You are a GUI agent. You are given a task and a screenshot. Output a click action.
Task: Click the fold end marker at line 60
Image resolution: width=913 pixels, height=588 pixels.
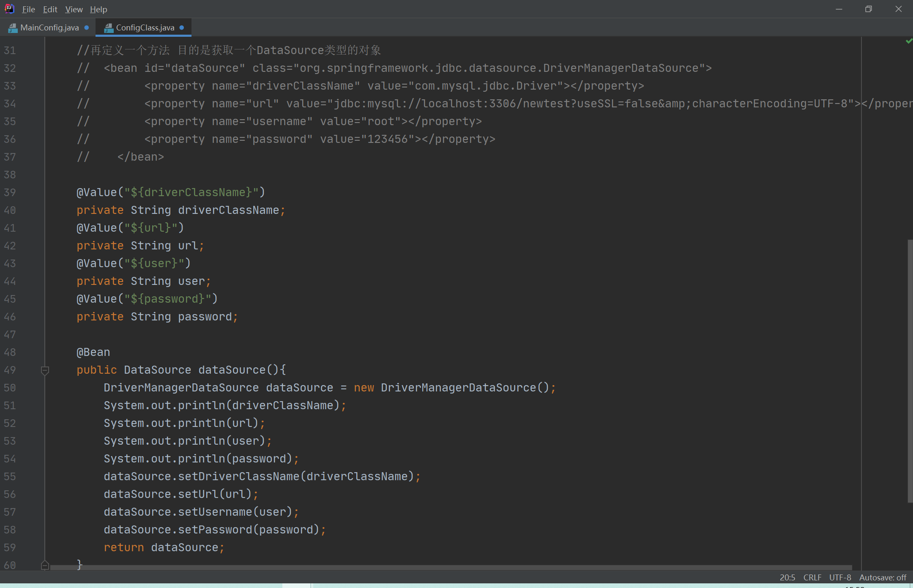(x=45, y=565)
